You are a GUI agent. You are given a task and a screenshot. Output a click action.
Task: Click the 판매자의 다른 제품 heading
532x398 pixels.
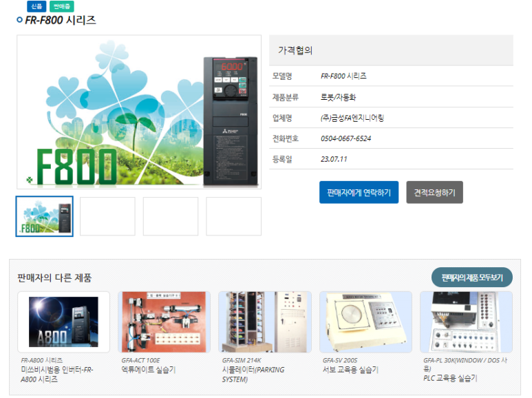[x=54, y=277]
